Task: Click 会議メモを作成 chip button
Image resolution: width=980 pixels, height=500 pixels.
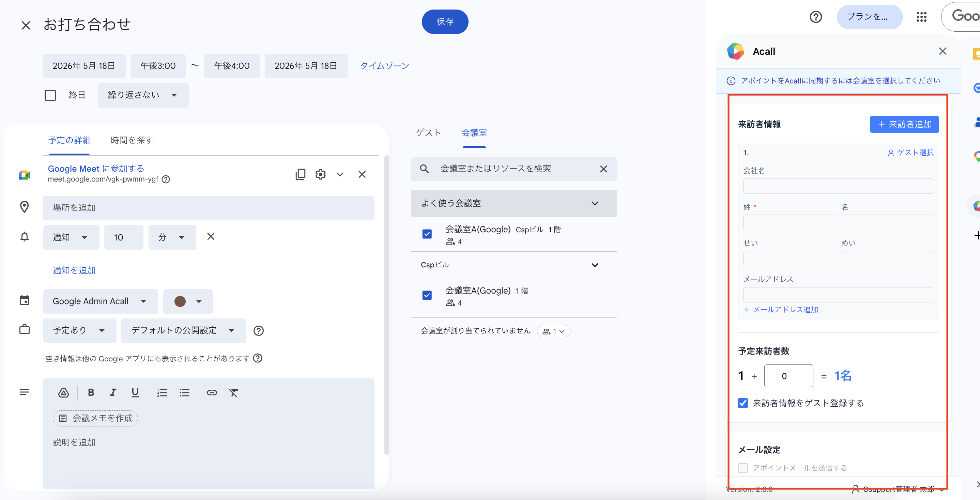Action: [x=95, y=418]
